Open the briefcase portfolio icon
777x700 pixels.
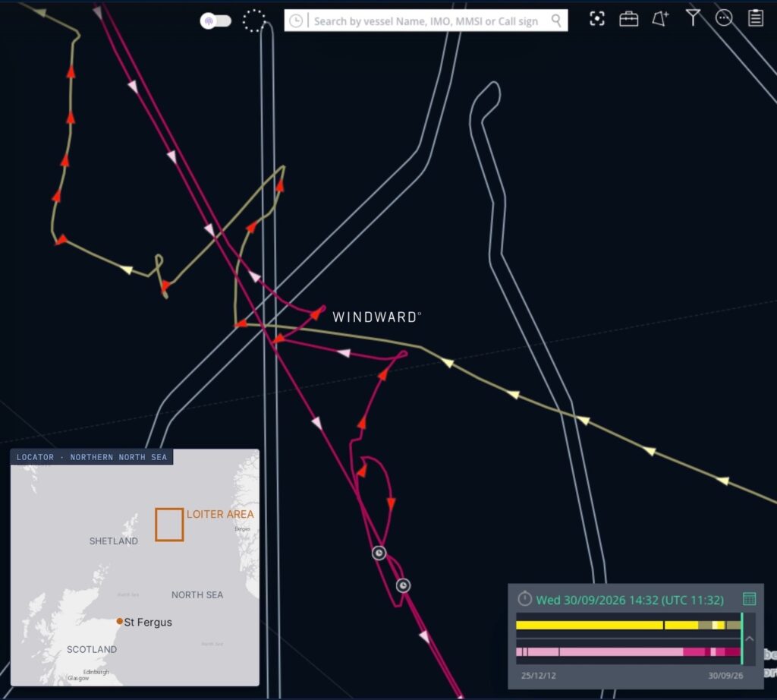[x=629, y=19]
